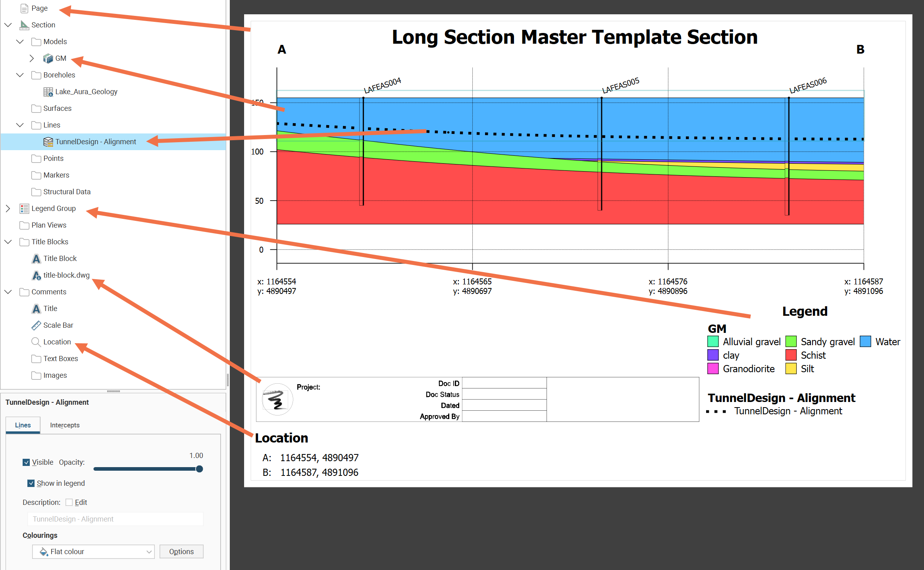This screenshot has width=924, height=570.
Task: Click the Options button
Action: click(181, 552)
